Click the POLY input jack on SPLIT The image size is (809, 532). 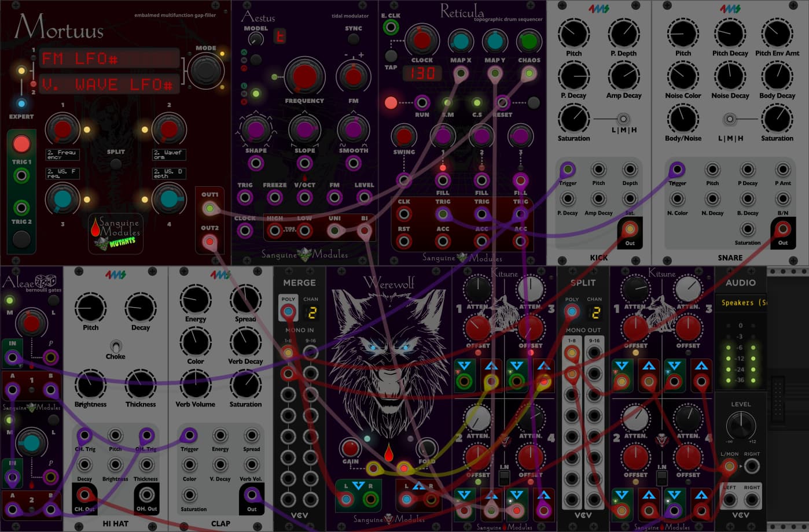point(572,312)
